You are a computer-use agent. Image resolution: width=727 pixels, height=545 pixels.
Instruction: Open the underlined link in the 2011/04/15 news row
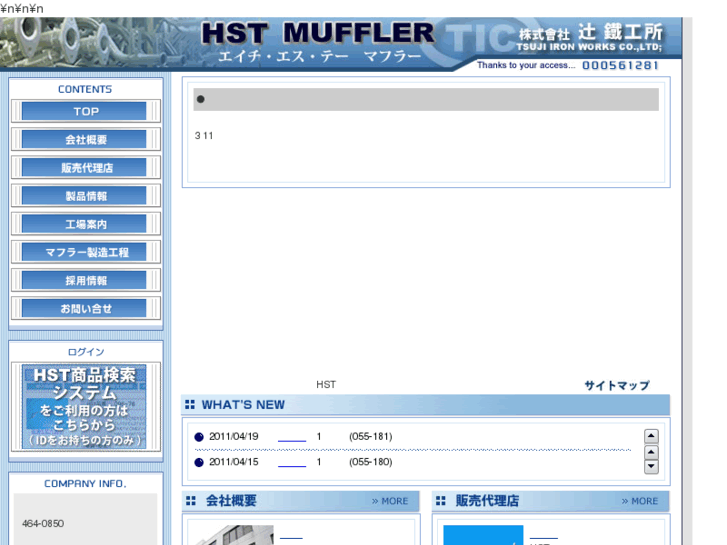(292, 462)
